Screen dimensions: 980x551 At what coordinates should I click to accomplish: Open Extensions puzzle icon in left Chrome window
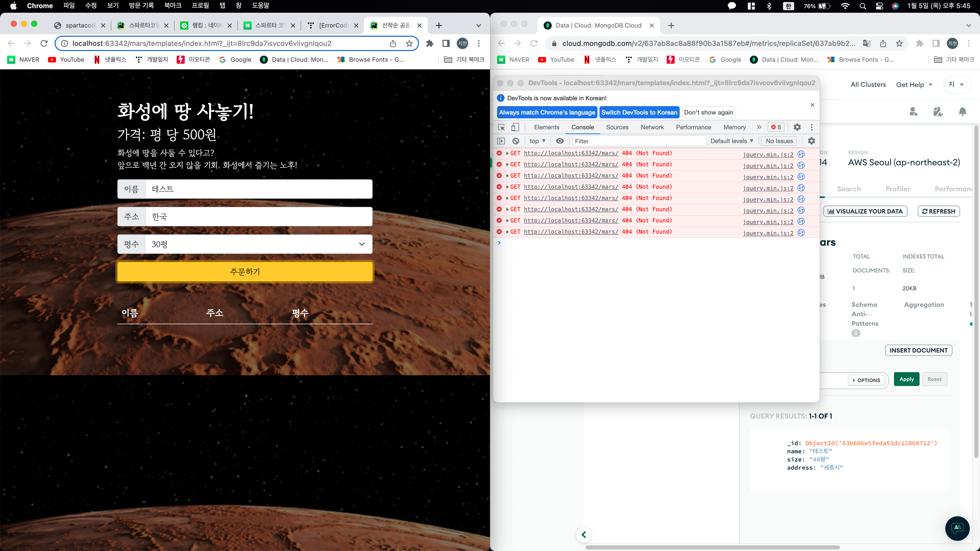click(x=430, y=43)
